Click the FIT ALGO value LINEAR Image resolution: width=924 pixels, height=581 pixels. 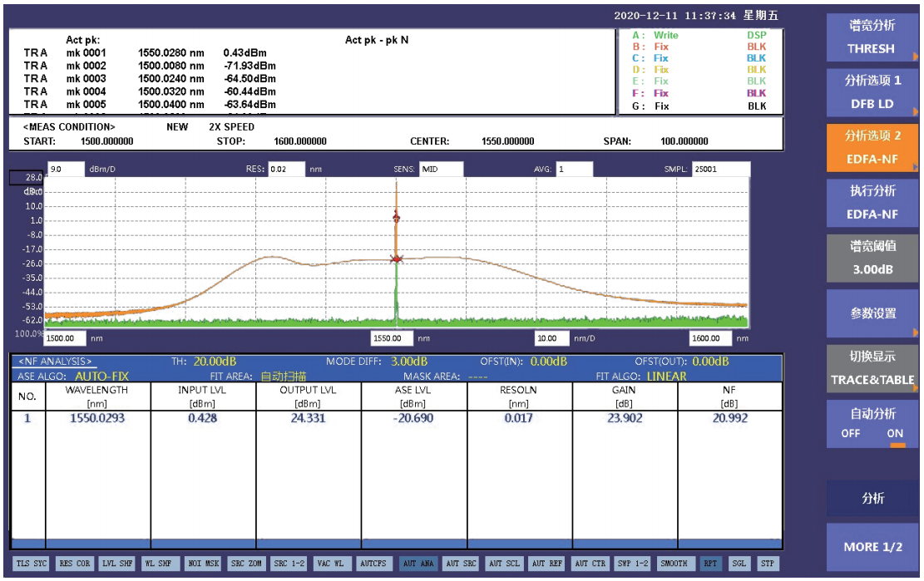point(666,377)
